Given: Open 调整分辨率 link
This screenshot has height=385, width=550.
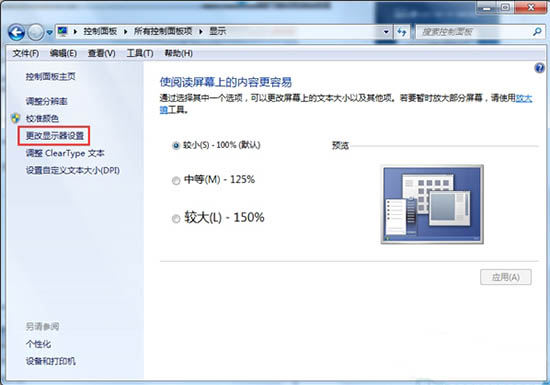Looking at the screenshot, I should click(47, 101).
